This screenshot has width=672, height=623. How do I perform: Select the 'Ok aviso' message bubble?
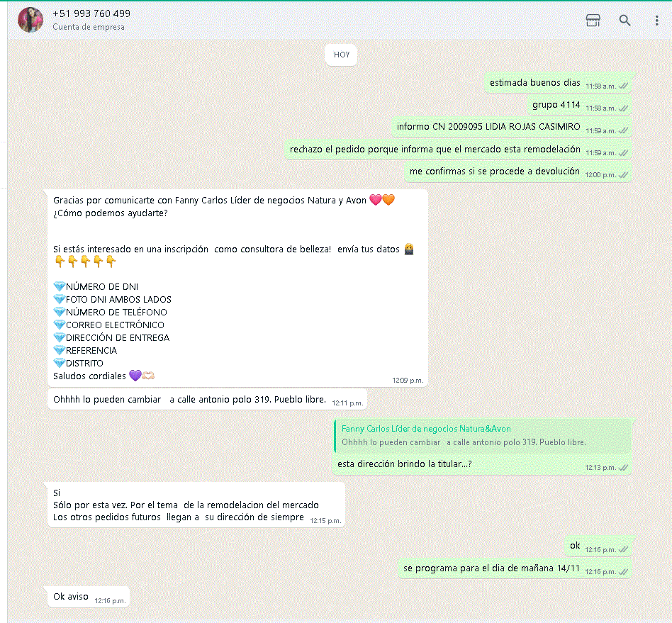[x=89, y=597]
